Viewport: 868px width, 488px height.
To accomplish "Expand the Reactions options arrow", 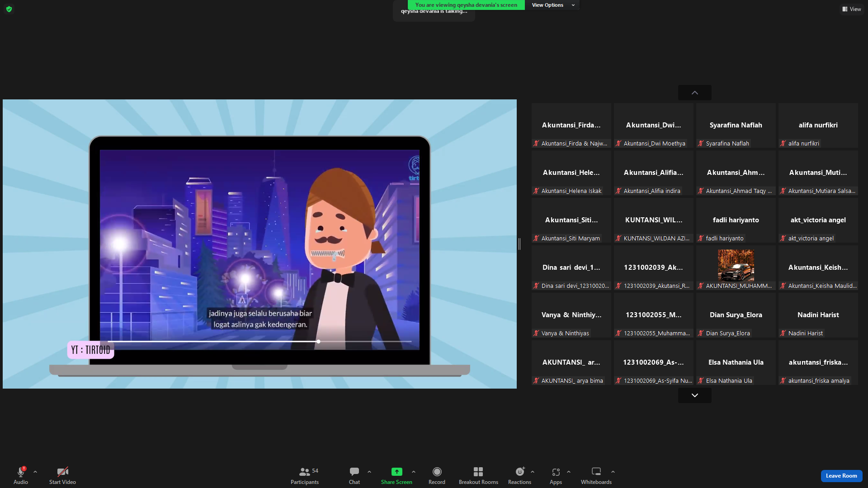I will [533, 472].
